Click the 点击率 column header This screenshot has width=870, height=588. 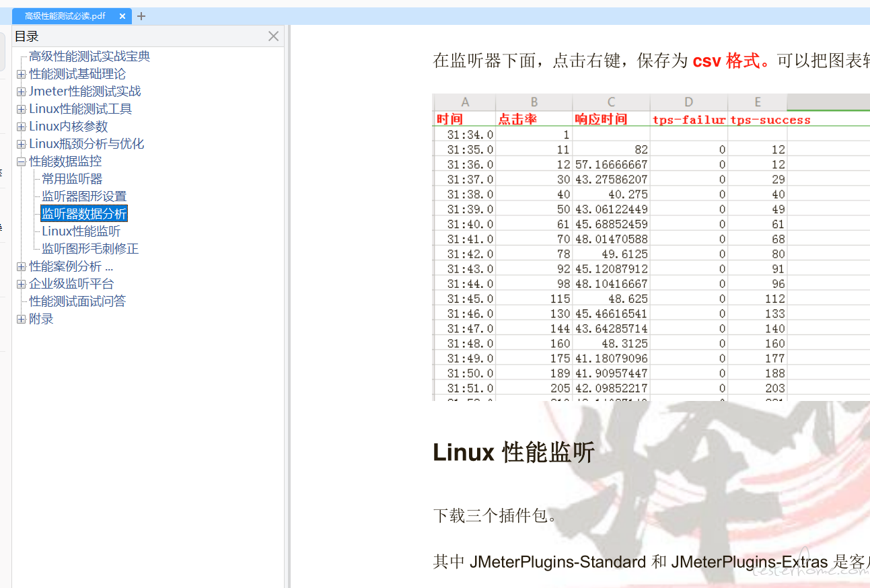tap(516, 119)
